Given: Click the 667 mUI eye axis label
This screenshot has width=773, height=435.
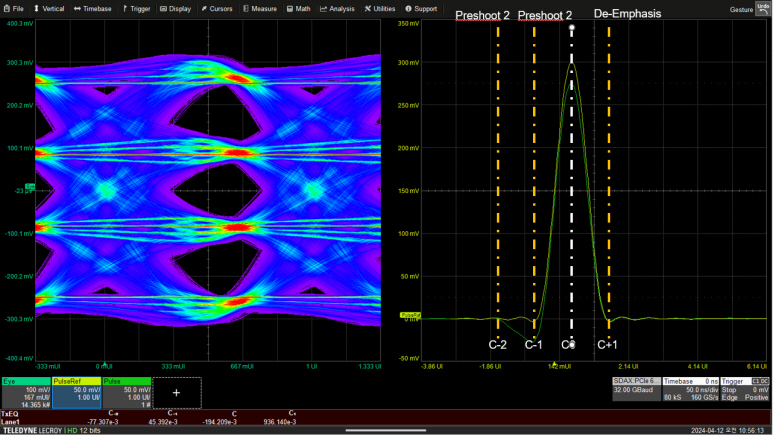Looking at the screenshot, I should click(x=242, y=366).
